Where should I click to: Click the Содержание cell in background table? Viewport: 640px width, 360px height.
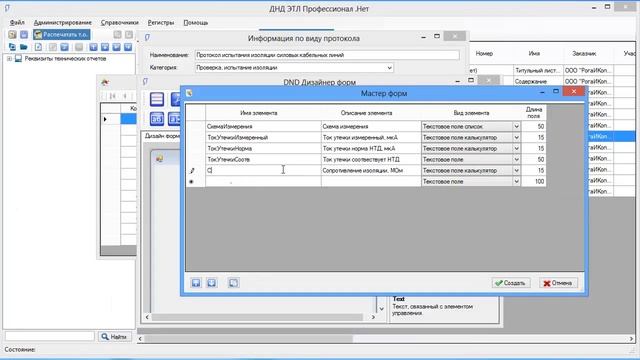(538, 82)
